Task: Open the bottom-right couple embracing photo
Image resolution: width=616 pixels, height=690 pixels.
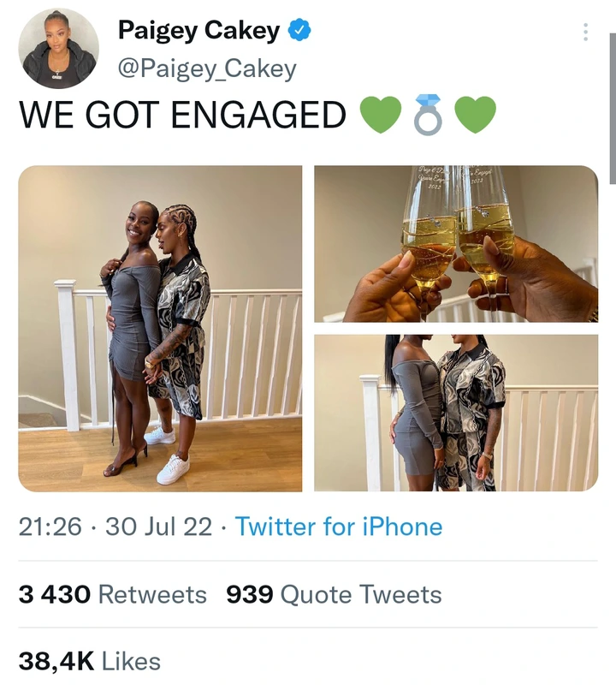Action: tap(456, 413)
